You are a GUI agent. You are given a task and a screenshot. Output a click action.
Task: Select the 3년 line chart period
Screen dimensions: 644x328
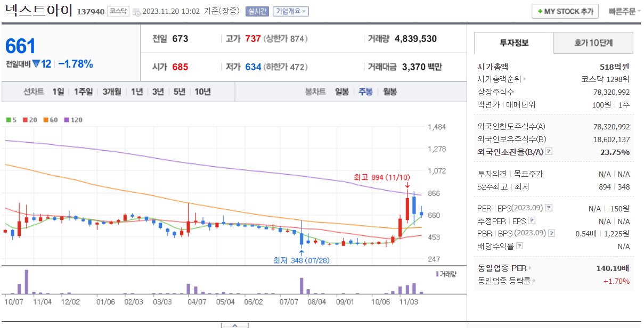(158, 92)
